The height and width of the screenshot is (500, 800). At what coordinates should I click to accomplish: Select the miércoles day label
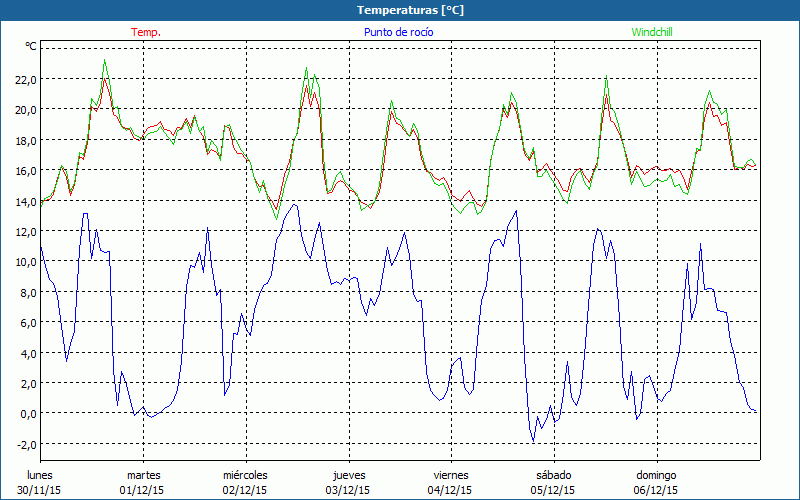[x=245, y=475]
